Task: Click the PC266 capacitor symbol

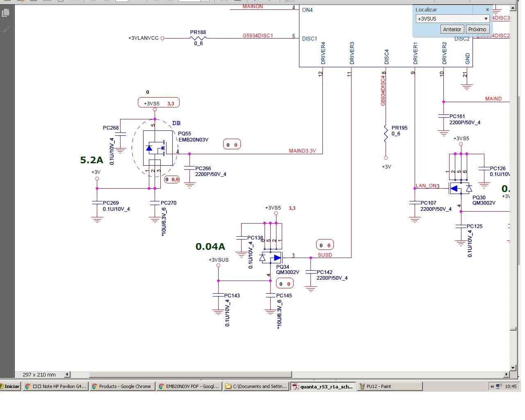Action: click(189, 168)
